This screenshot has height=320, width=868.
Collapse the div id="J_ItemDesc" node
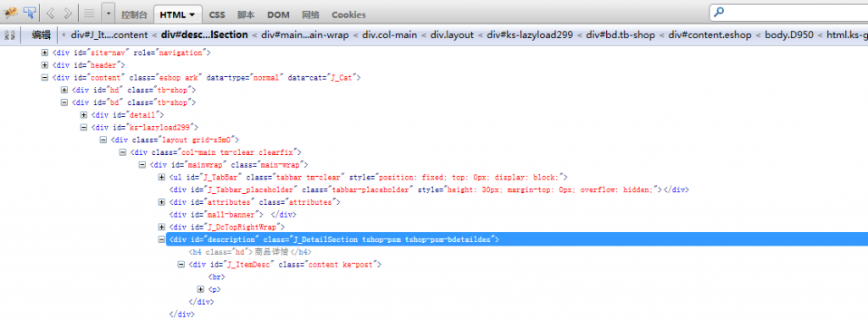click(181, 265)
